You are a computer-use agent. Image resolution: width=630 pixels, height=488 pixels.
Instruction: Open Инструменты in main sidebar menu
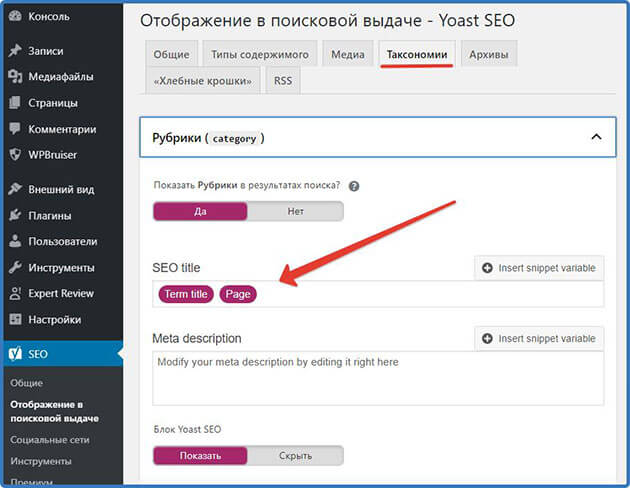pyautogui.click(x=63, y=267)
